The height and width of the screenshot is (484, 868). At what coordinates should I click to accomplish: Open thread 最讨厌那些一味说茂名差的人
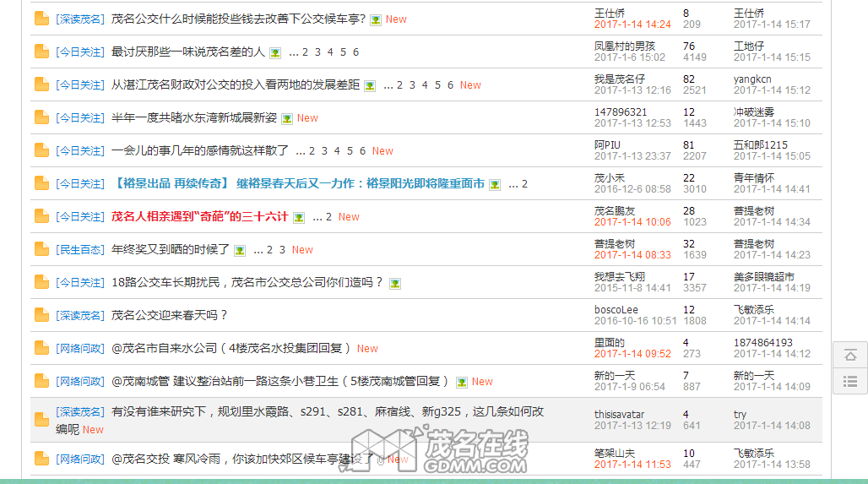[x=188, y=52]
